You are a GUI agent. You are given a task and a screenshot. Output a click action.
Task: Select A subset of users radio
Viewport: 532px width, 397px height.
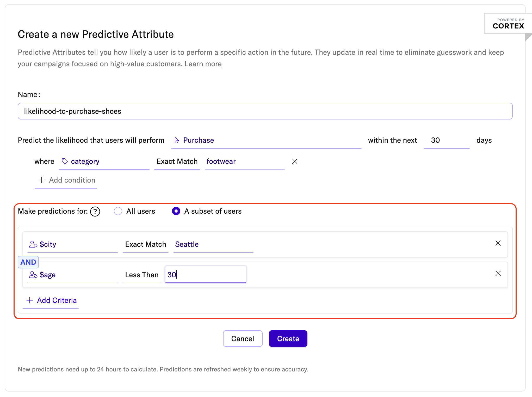coord(176,211)
